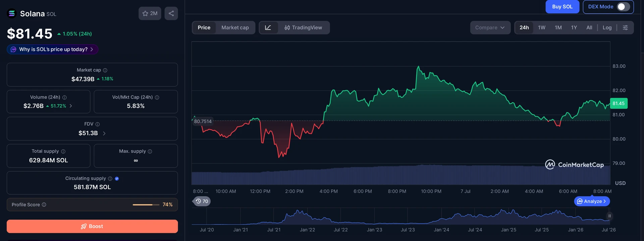Toggle DEX Mode switch
Image resolution: width=644 pixels, height=241 pixels.
[x=624, y=7]
